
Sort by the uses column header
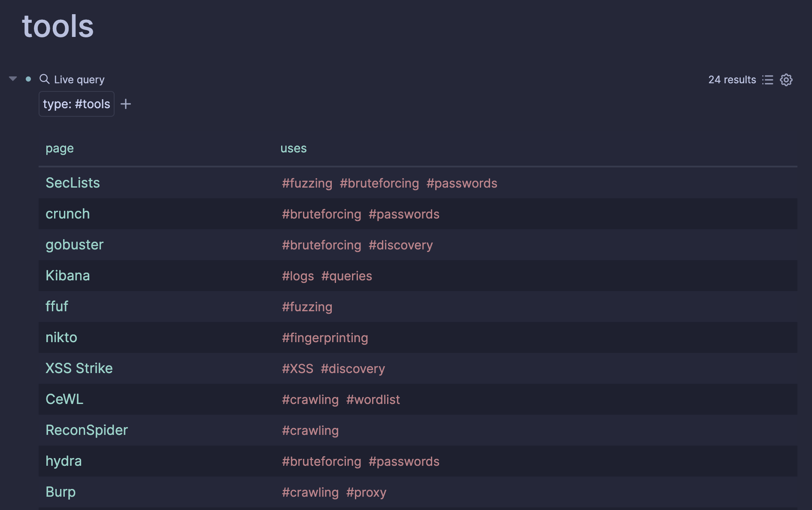(x=294, y=149)
